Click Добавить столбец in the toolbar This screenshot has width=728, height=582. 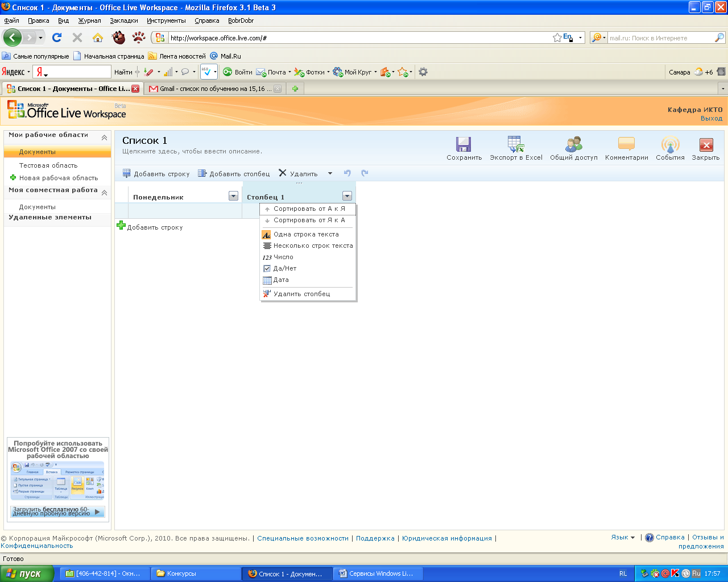[234, 173]
